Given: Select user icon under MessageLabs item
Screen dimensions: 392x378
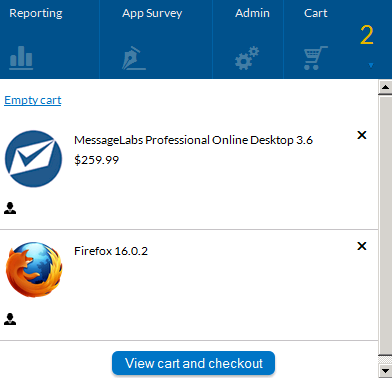Looking at the screenshot, I should pos(10,208).
